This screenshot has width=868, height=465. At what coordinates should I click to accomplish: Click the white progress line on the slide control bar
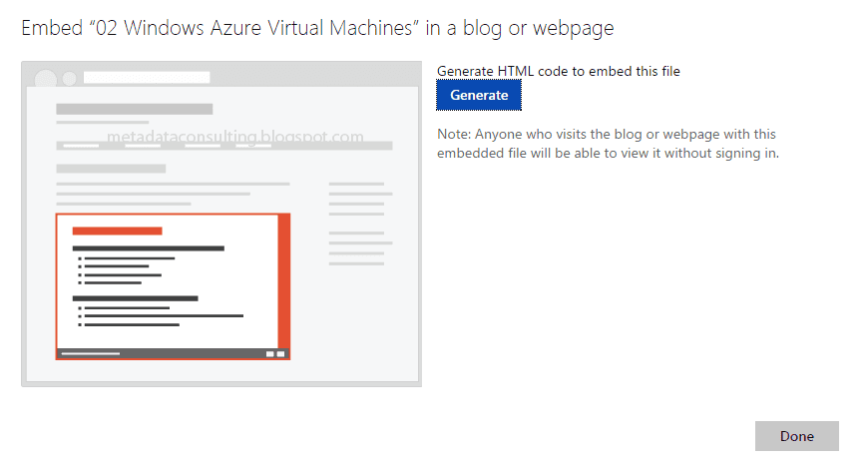click(91, 353)
